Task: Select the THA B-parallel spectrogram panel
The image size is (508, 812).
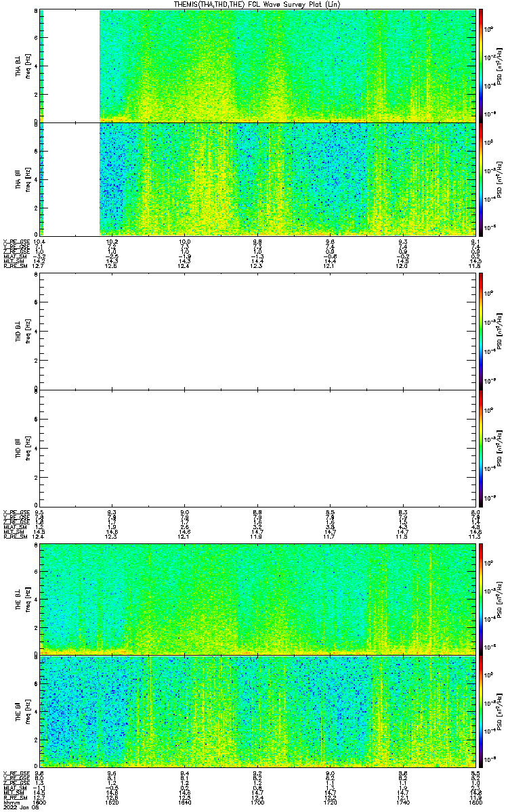Action: [257, 179]
